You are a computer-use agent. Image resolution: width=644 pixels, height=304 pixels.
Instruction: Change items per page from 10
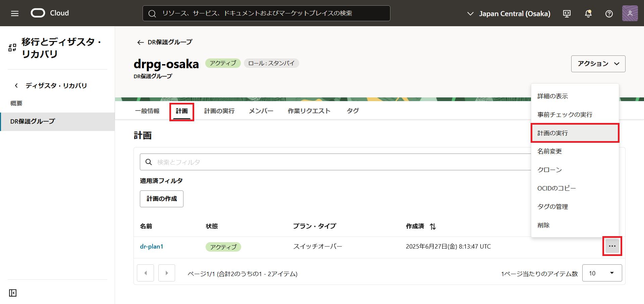[x=602, y=273]
